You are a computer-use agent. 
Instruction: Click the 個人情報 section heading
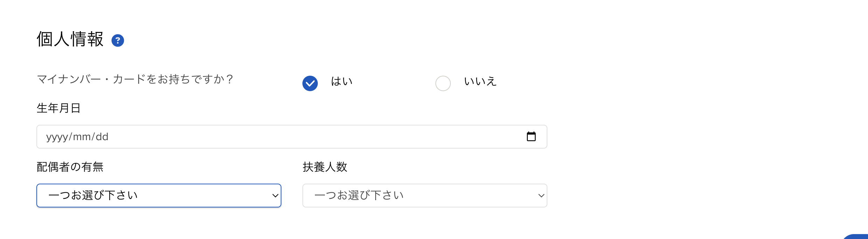point(70,39)
